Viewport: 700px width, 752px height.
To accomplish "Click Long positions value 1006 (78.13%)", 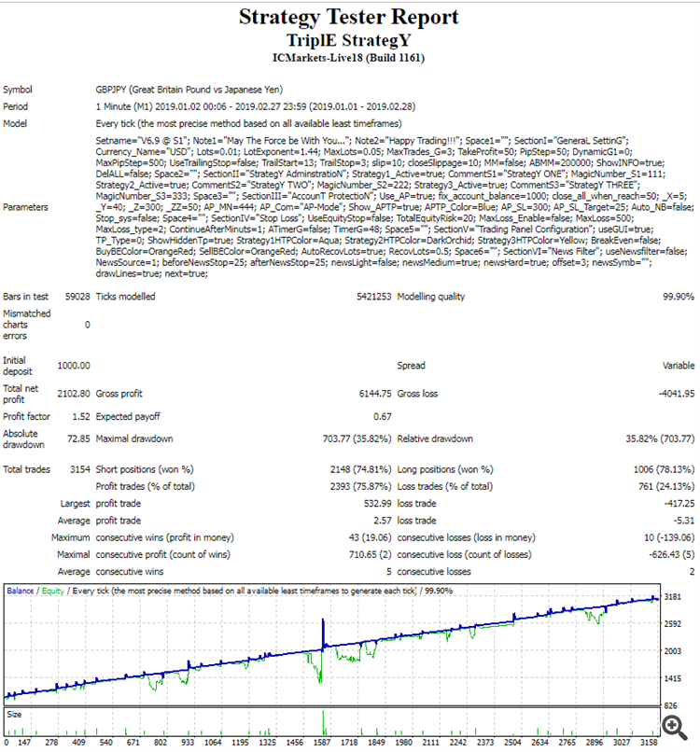I will click(664, 469).
